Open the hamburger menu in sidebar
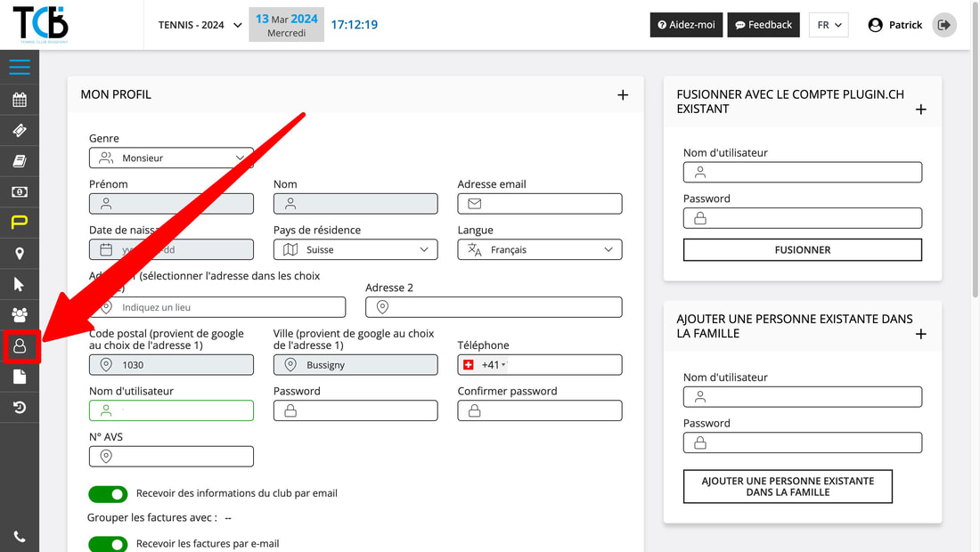This screenshot has width=980, height=552. click(20, 68)
